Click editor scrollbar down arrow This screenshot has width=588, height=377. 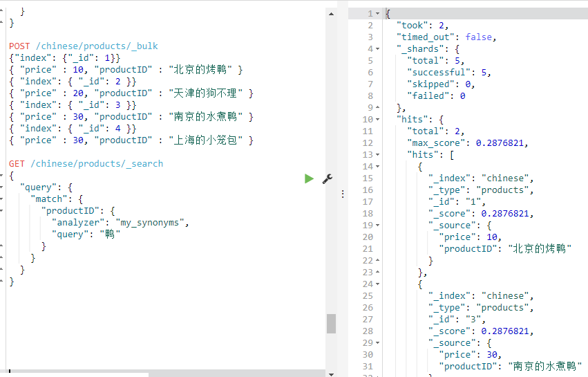coord(331,374)
